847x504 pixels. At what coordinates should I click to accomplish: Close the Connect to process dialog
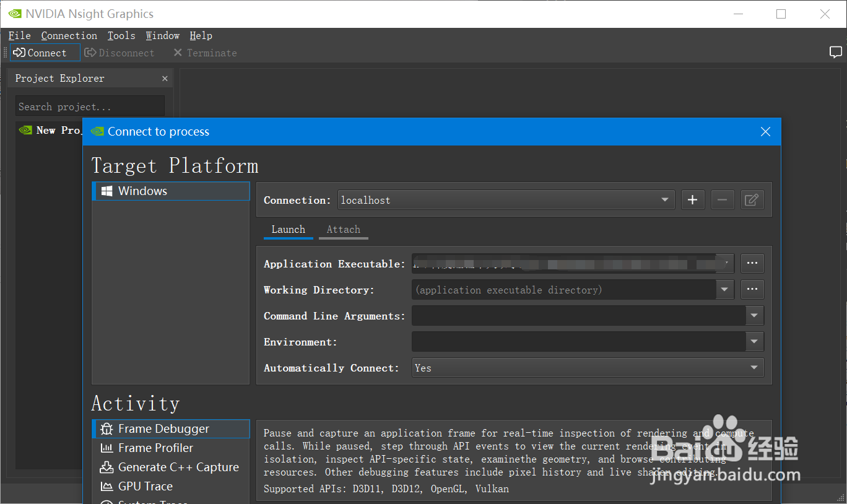(765, 132)
